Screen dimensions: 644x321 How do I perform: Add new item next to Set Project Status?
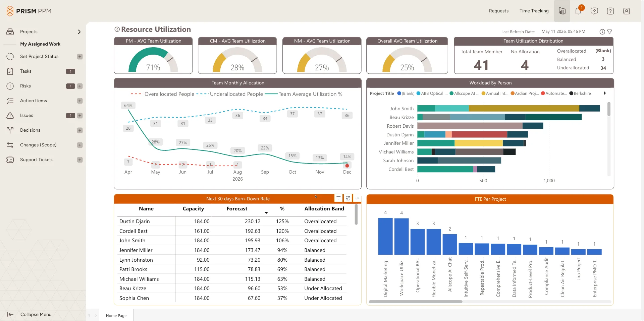[80, 57]
